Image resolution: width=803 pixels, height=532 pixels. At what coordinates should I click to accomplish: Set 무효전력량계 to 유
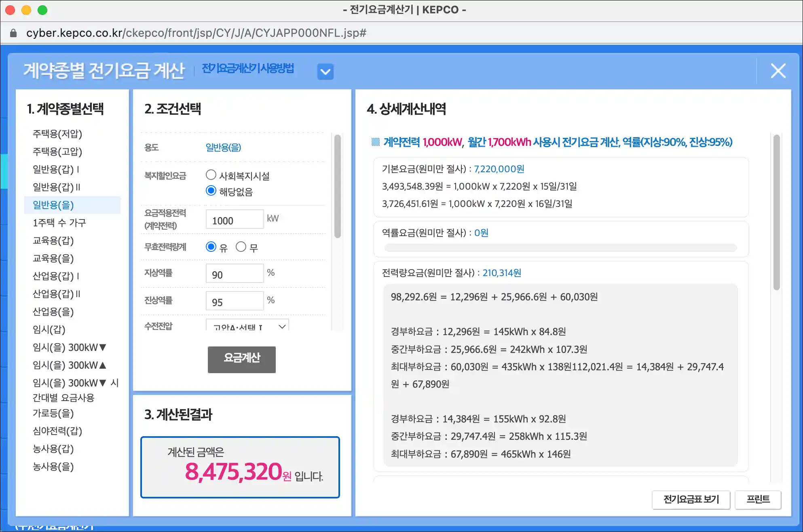(211, 247)
